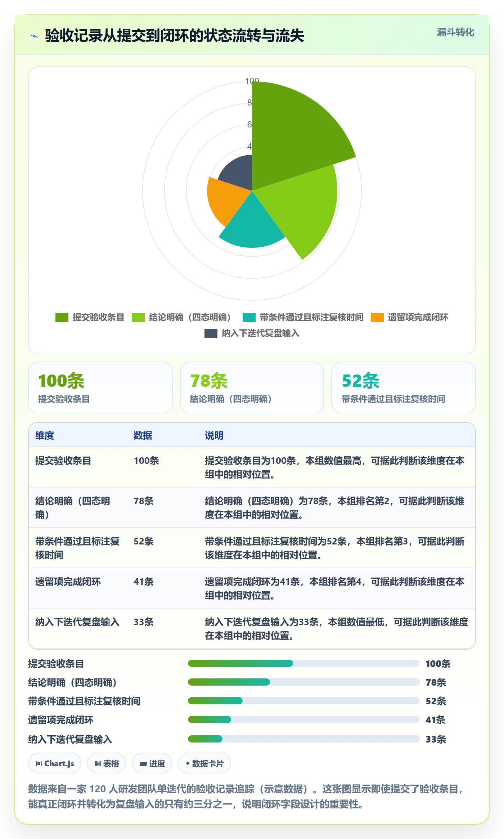Click the 遗留项完成闭环 progress bar
The height and width of the screenshot is (839, 504).
coord(304,719)
